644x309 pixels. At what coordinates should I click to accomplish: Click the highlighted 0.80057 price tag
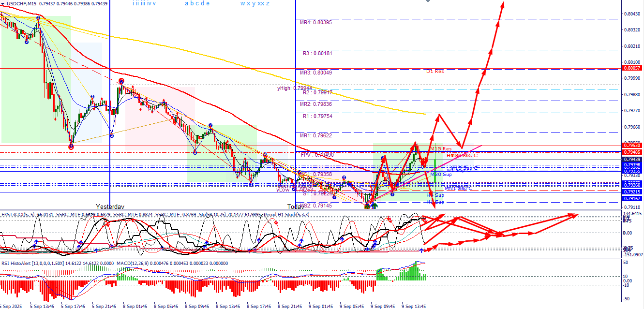(x=633, y=69)
